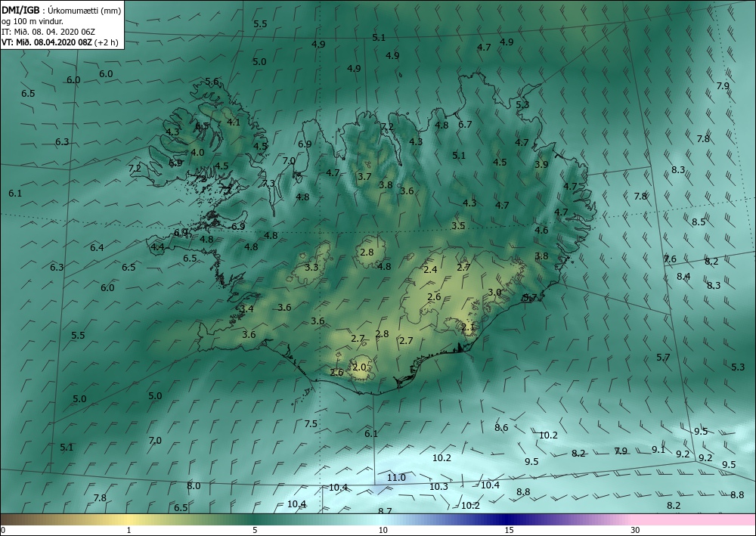Click the map value "3.3"
Viewport: 756px width, 536px height.
[x=311, y=267]
